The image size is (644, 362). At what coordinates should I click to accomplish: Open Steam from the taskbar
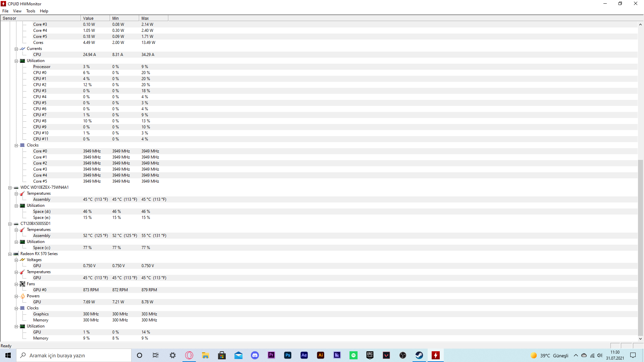coord(419,355)
